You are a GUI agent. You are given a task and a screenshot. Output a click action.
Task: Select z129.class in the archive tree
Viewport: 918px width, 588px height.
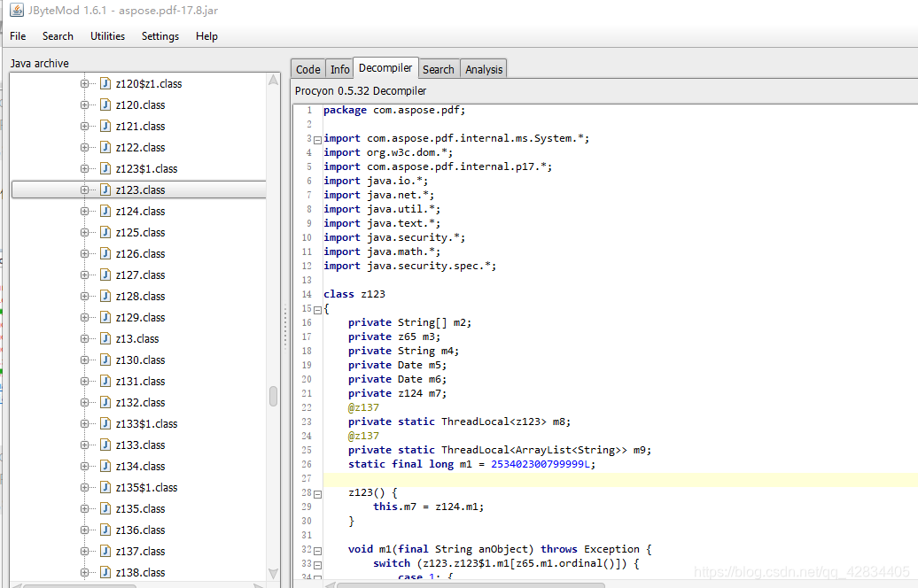tap(141, 318)
